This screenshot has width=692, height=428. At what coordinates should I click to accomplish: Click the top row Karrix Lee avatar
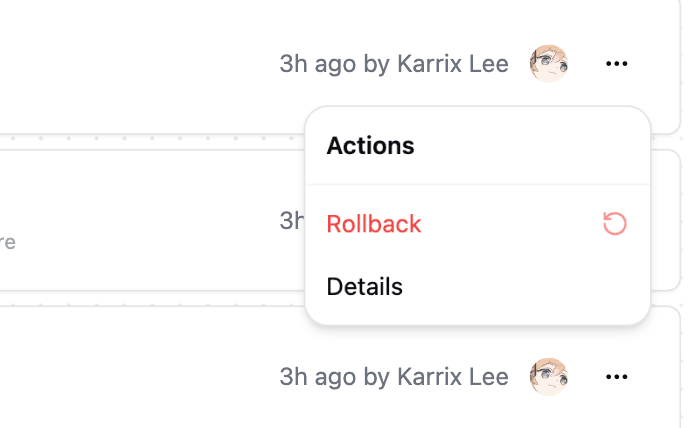pos(548,64)
